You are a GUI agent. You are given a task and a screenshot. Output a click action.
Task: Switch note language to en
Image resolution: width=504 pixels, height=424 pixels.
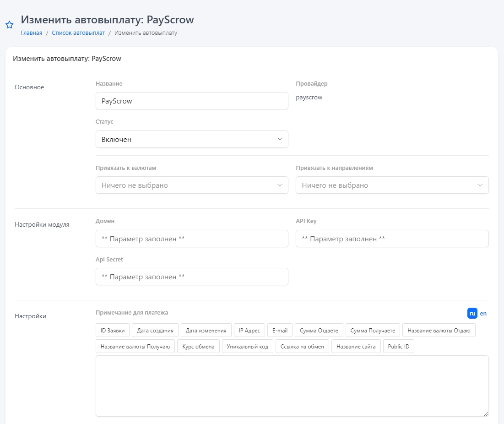point(483,314)
